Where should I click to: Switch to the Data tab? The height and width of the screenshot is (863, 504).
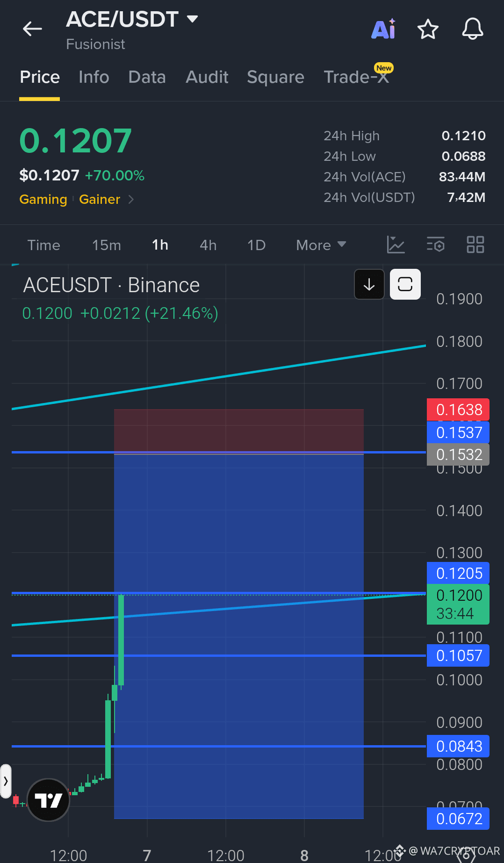[x=147, y=77]
